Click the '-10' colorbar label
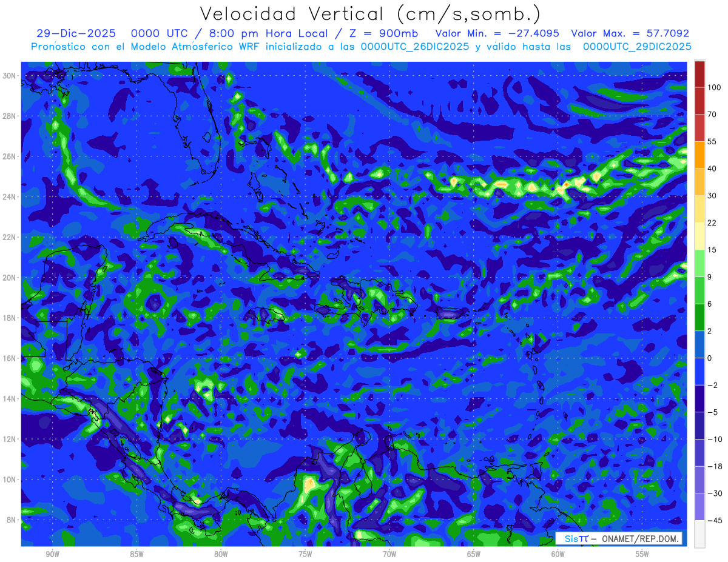Screen dimensions: 728x562 714,440
